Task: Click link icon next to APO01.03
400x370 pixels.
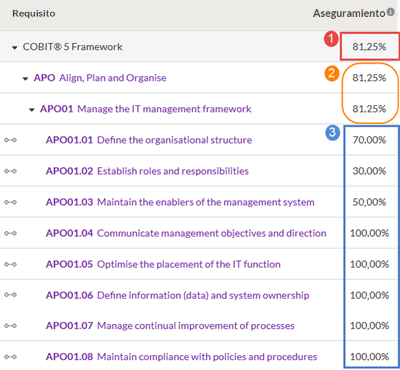Action: coord(10,202)
